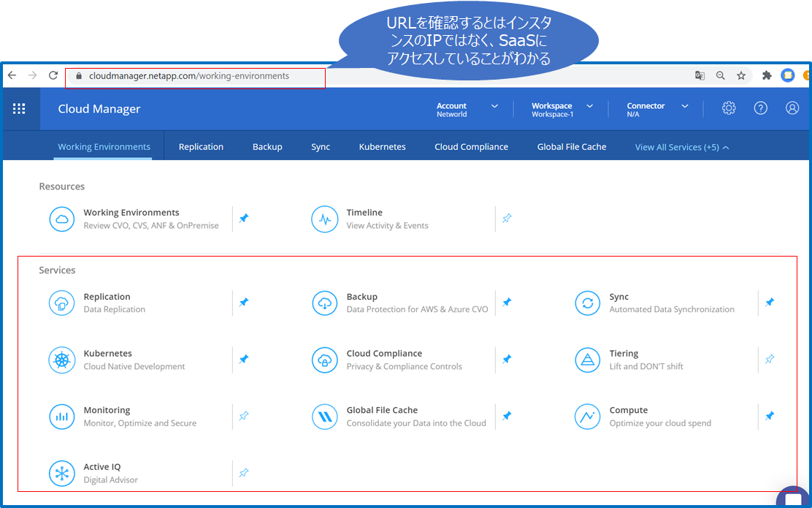This screenshot has height=508, width=812.
Task: Click the Timeline activity icon
Action: [325, 219]
